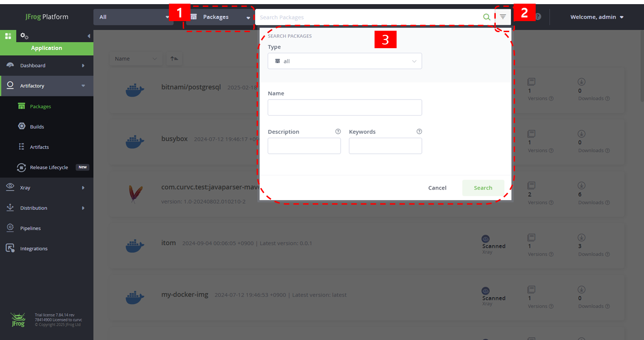This screenshot has width=644, height=340.
Task: Click the itom Docker whale icon
Action: point(135,246)
